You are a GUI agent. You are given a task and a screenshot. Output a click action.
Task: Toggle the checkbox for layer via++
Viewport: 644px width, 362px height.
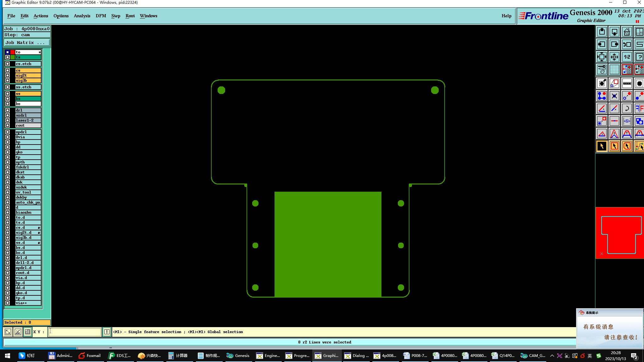(x=8, y=303)
